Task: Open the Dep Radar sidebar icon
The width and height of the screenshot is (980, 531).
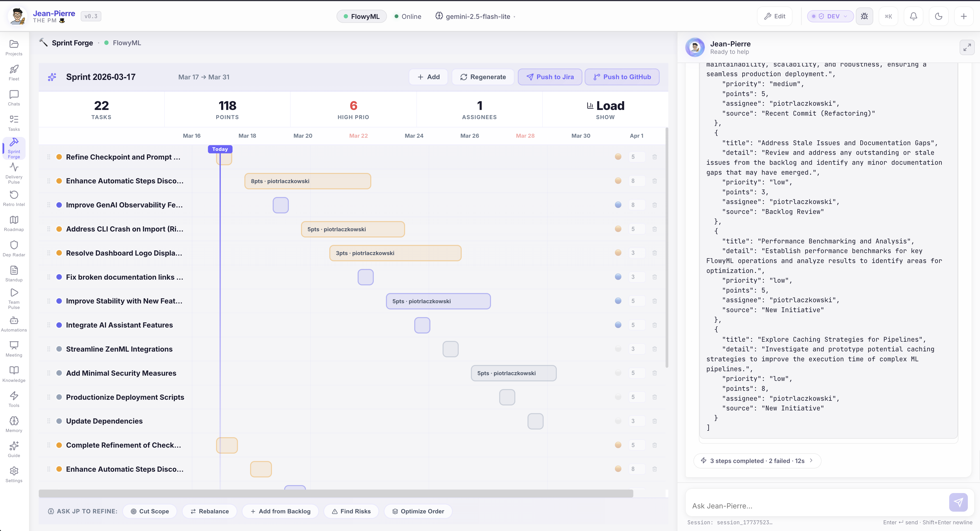Action: [x=14, y=249]
